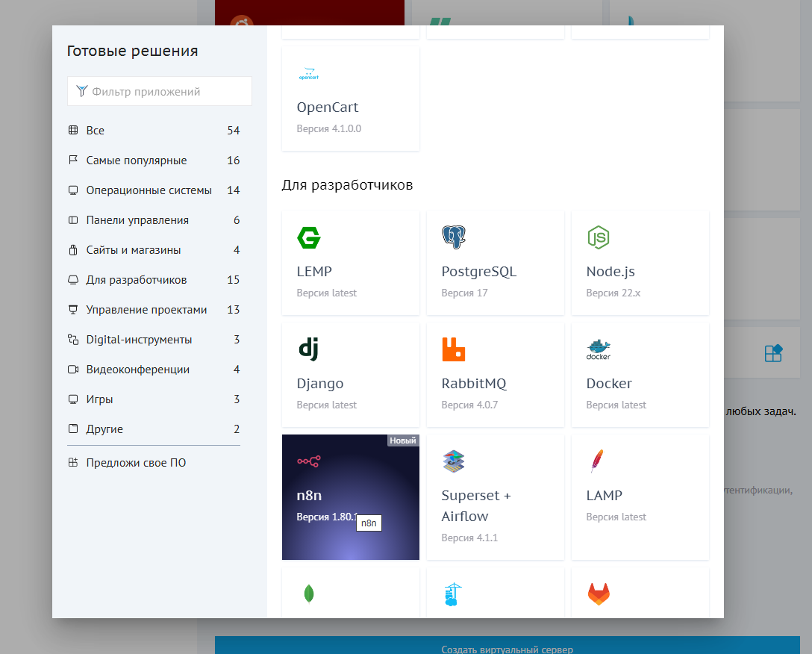Click camera icon beside Видеоконференции

point(73,370)
